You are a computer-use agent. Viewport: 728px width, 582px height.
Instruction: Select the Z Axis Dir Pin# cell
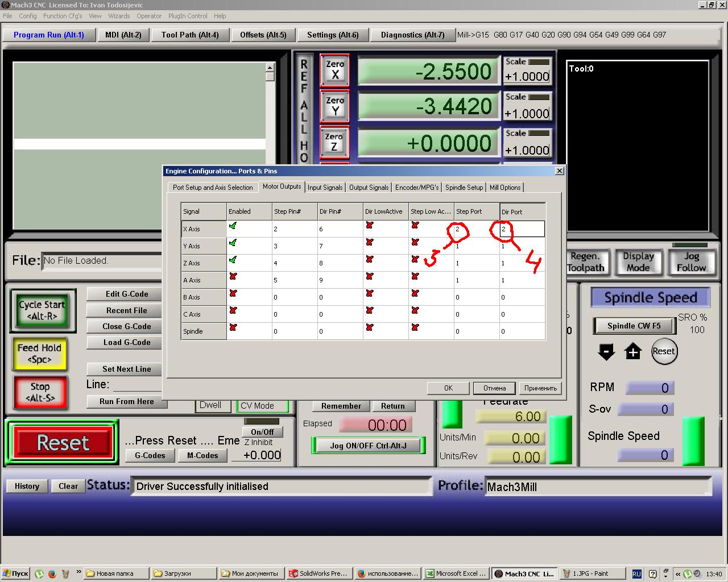tap(340, 263)
